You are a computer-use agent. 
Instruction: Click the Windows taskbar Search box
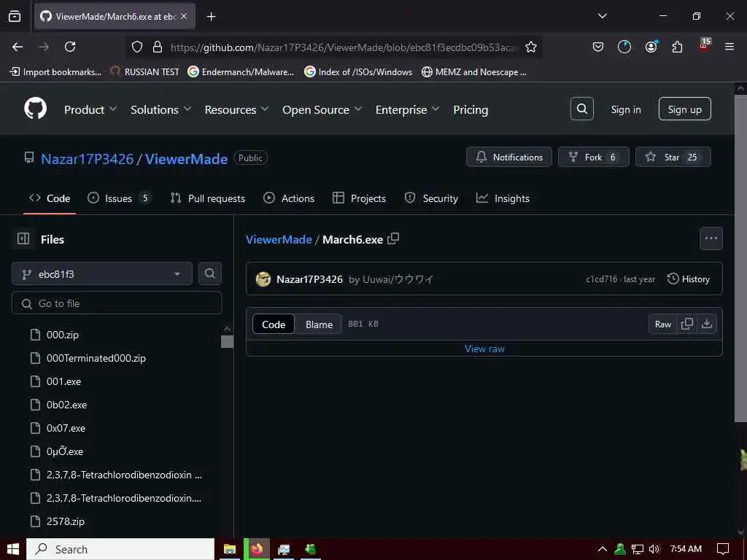point(120,549)
